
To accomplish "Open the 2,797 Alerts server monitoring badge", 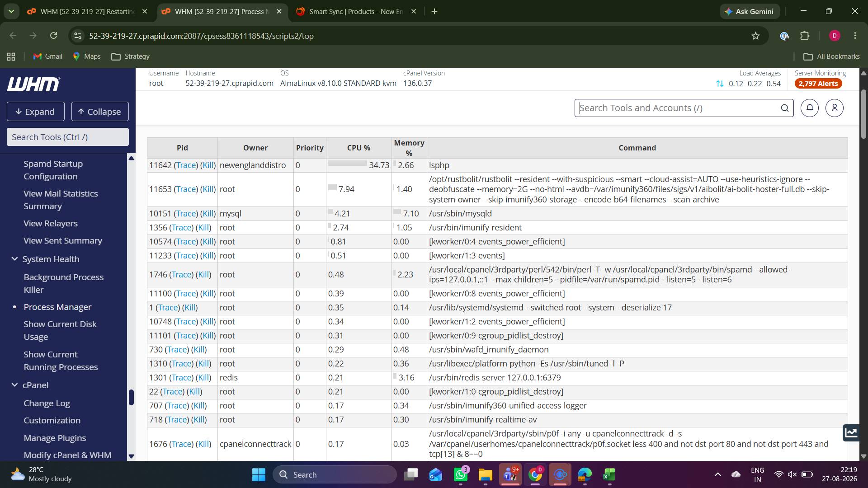I will 818,84.
